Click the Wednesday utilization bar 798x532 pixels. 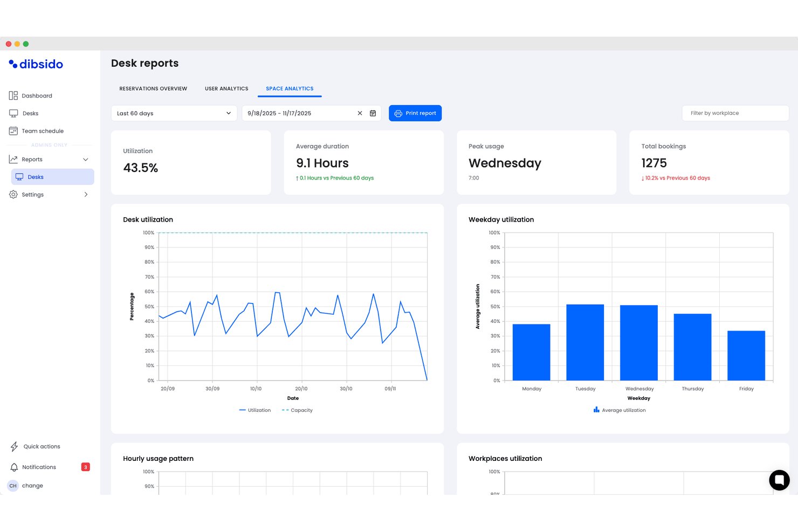[639, 343]
